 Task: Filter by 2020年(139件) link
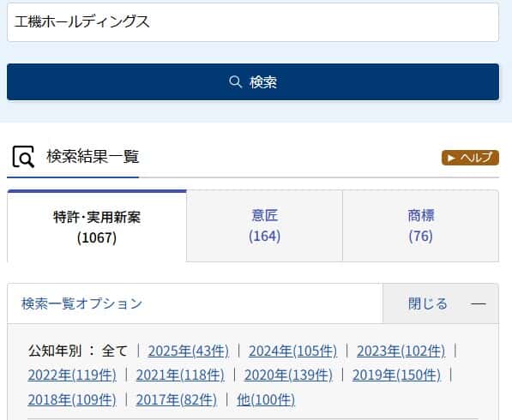[x=288, y=375]
